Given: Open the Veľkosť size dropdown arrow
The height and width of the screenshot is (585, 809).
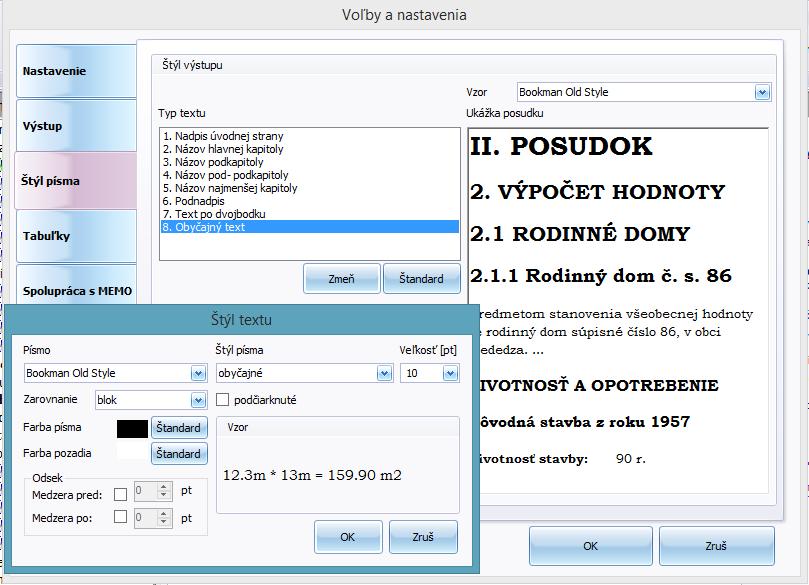Looking at the screenshot, I should [x=450, y=373].
